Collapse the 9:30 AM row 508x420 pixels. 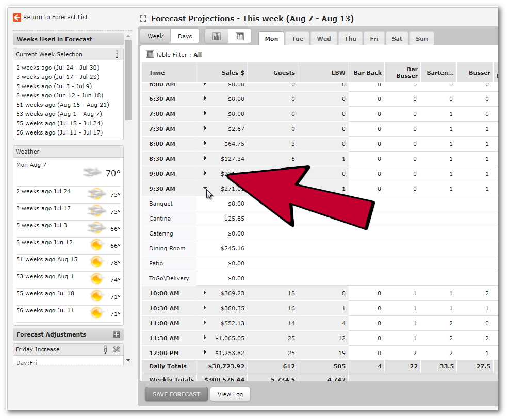205,188
